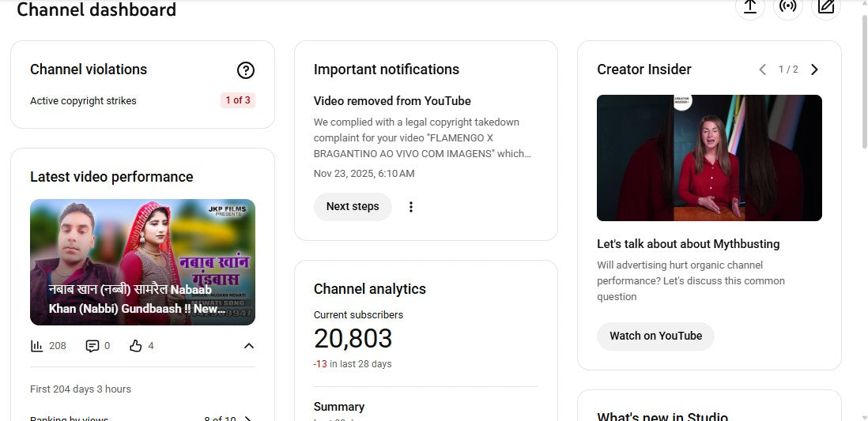Open the channel violations help icon
The height and width of the screenshot is (421, 868).
pos(246,70)
